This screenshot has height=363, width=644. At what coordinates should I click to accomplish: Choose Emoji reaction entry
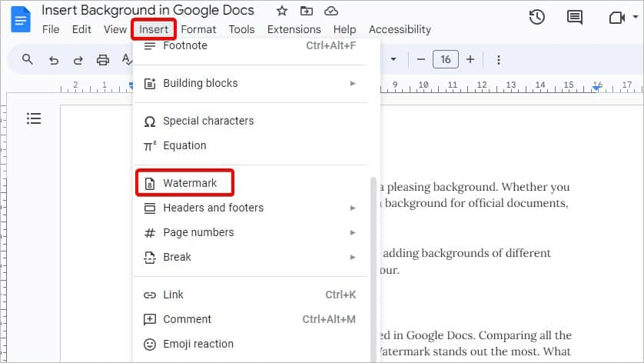click(x=251, y=345)
